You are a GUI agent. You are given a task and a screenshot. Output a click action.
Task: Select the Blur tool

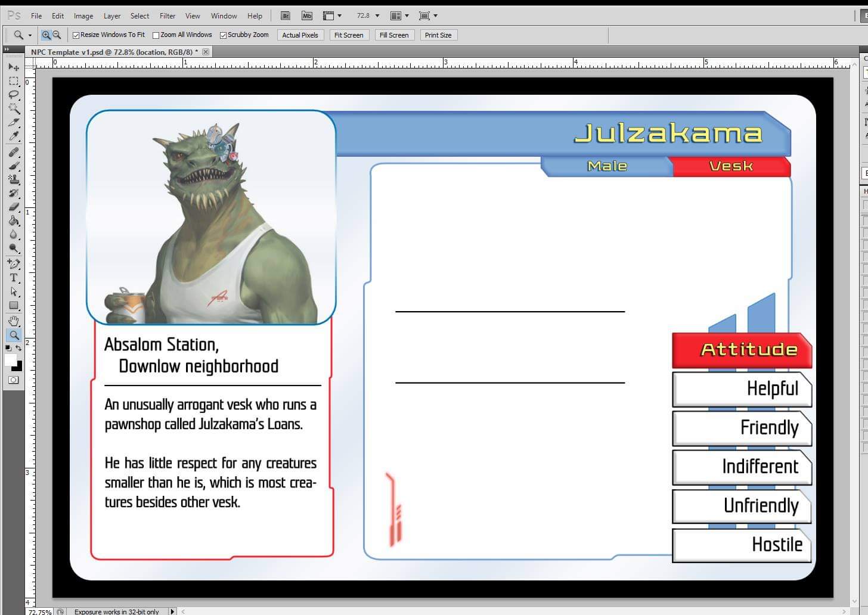13,235
